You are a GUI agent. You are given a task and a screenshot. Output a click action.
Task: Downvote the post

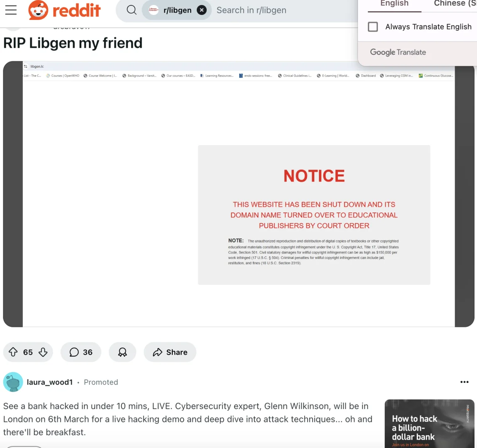point(43,352)
